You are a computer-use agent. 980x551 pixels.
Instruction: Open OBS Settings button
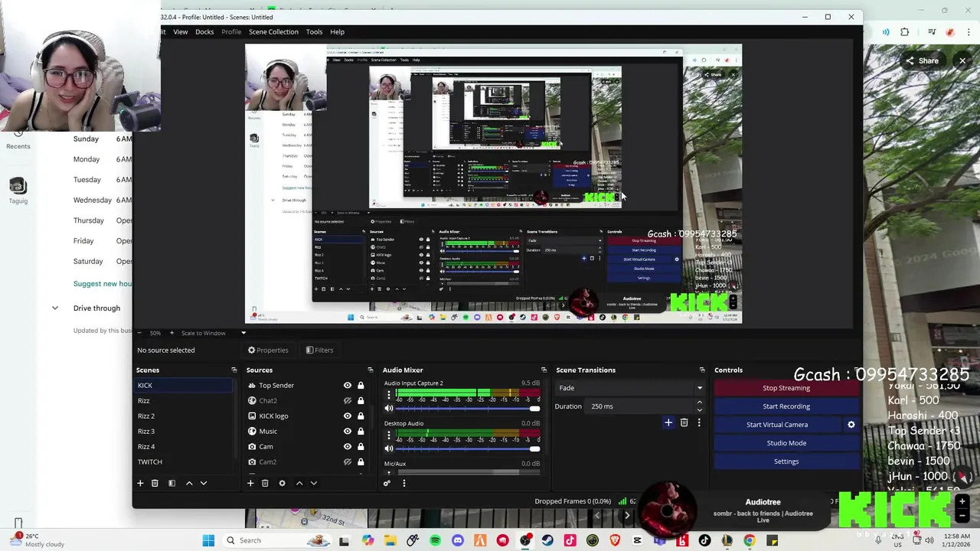tap(786, 461)
